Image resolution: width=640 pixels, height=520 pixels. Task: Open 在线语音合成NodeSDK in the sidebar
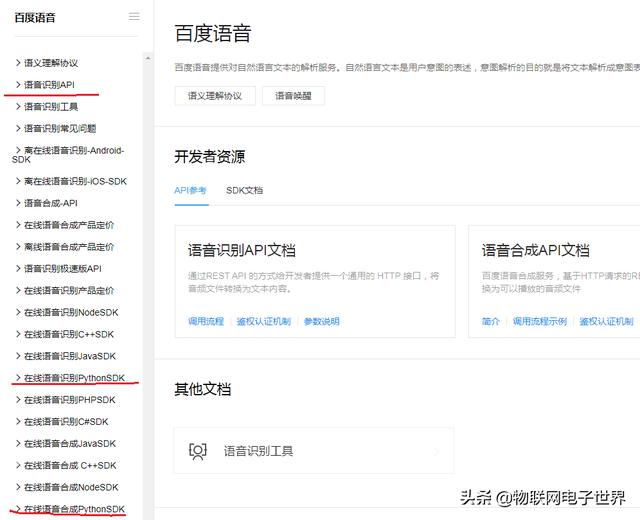(x=71, y=487)
